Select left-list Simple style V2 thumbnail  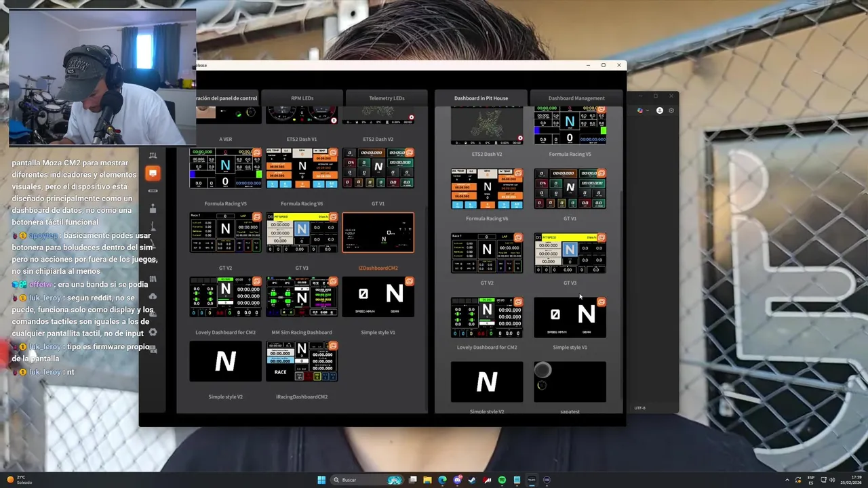tap(225, 361)
